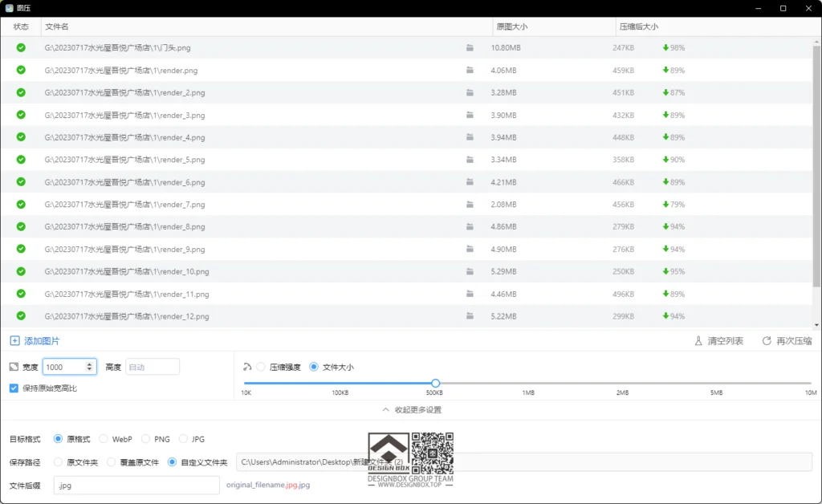Click the 添加图片 plus icon
The height and width of the screenshot is (504, 822).
(14, 341)
